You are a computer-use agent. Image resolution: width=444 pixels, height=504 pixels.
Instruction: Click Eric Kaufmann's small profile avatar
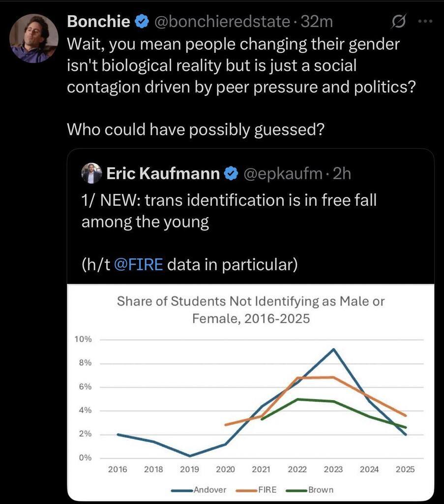(91, 173)
